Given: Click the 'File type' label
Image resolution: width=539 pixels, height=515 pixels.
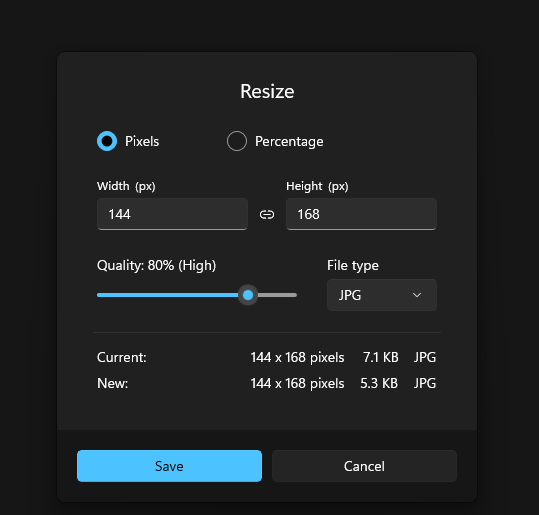Looking at the screenshot, I should pyautogui.click(x=353, y=266).
